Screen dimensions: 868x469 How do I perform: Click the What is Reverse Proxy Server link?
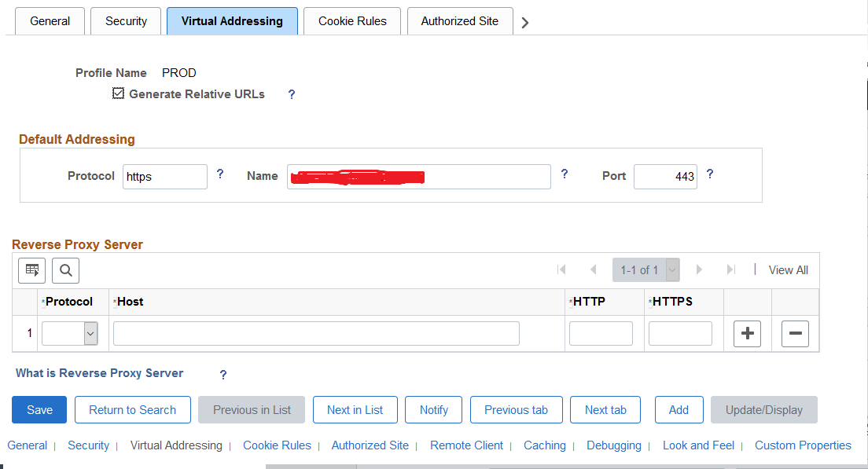point(99,373)
